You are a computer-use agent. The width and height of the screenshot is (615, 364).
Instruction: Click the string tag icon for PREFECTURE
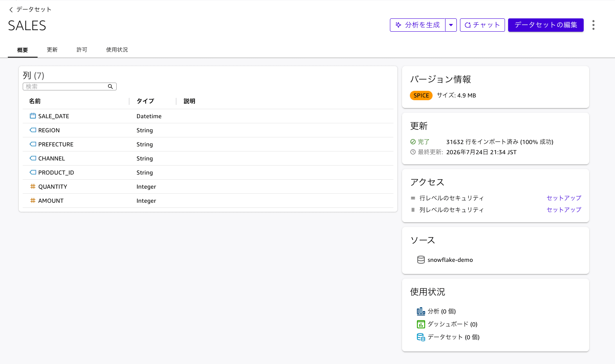coord(33,144)
